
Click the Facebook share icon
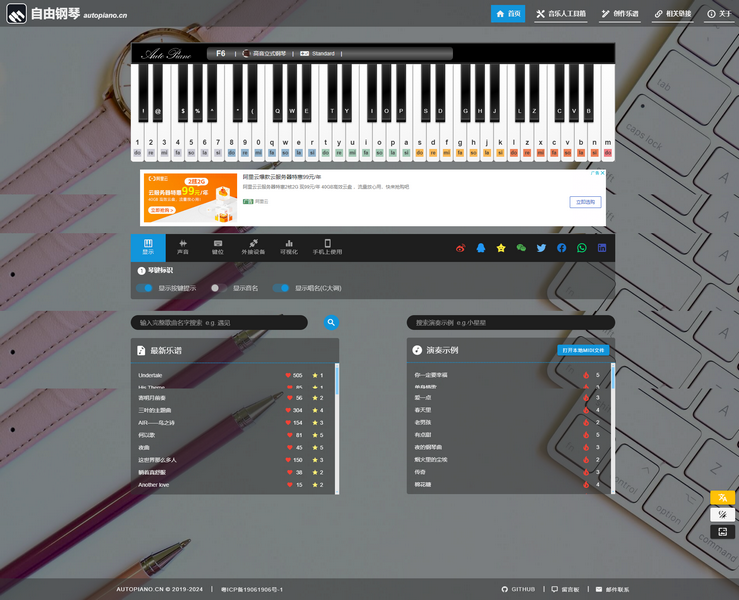(x=561, y=248)
